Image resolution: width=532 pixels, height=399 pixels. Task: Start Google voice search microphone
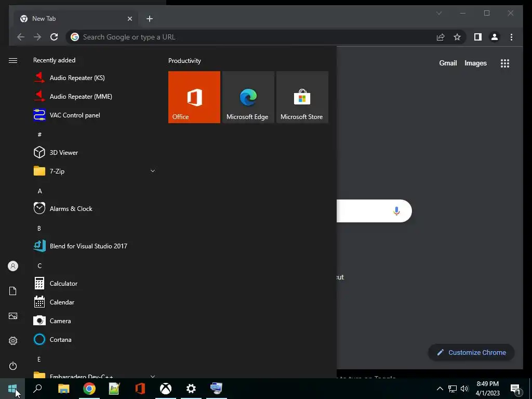click(396, 211)
